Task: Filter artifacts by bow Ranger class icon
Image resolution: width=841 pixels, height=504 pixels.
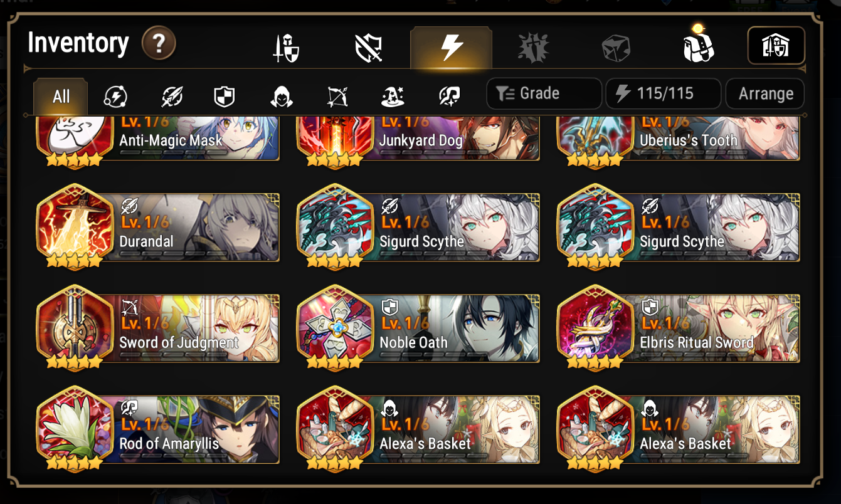Action: 337,97
